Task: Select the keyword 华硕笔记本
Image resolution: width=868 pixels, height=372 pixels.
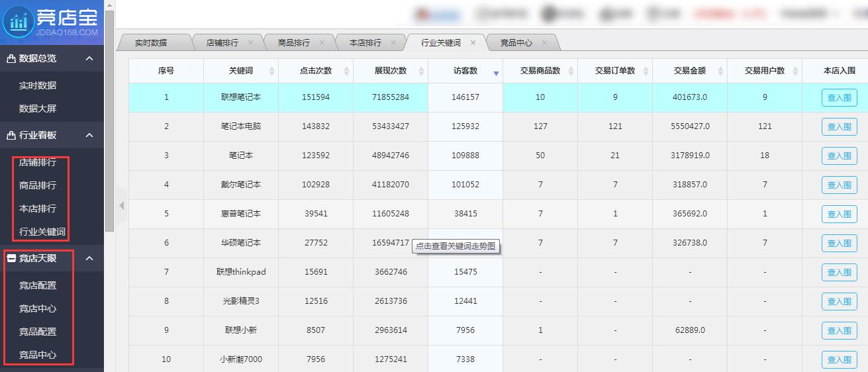Action: [241, 243]
